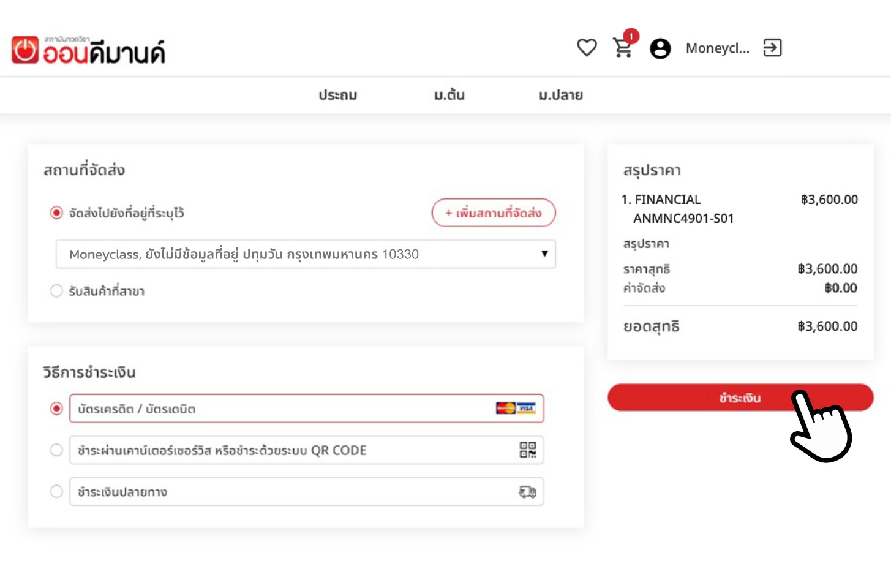Click the QR code icon
The height and width of the screenshot is (588, 891).
click(527, 450)
